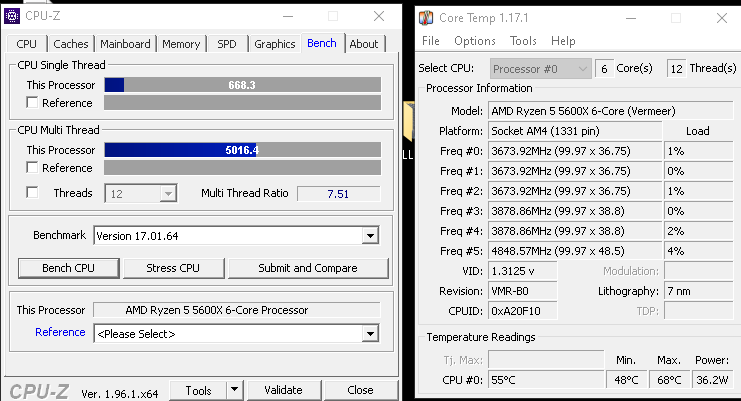Enable Single Thread Reference checkbox
This screenshot has width=741, height=401.
(32, 102)
